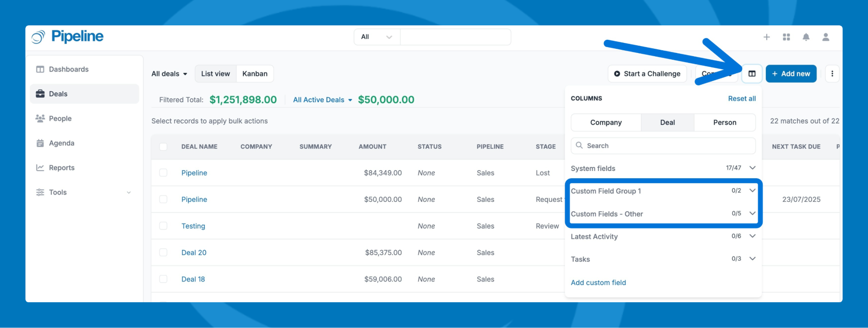This screenshot has width=868, height=328.
Task: Click the STATUS column header
Action: coord(429,147)
